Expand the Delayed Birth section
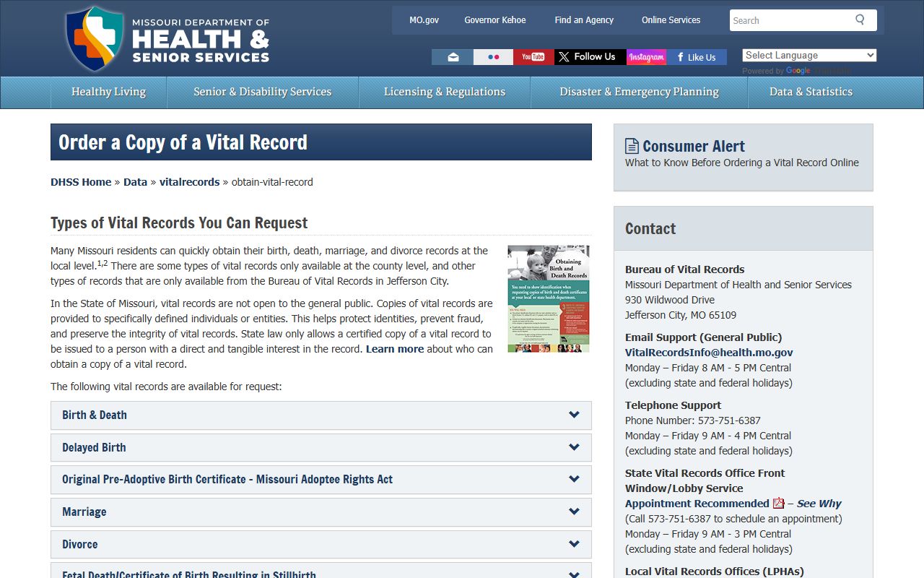Image resolution: width=924 pixels, height=578 pixels. point(321,448)
